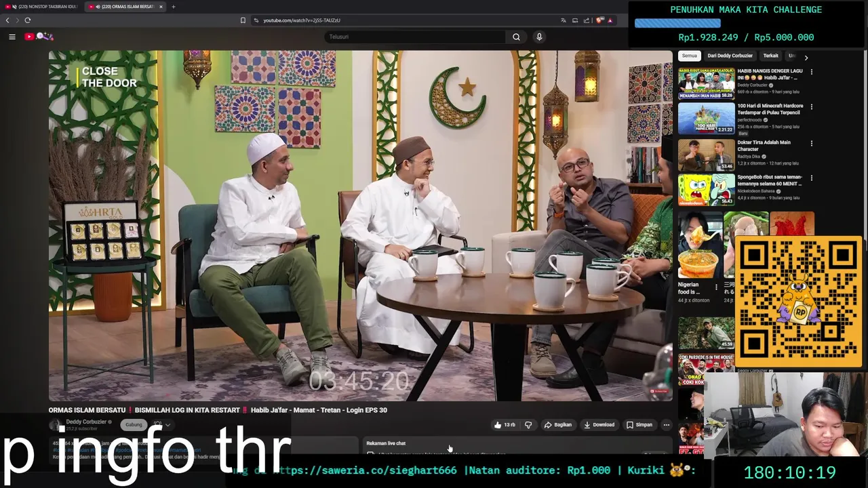Close the ORMAS ISLAM BERSATU browser tab

pyautogui.click(x=161, y=7)
